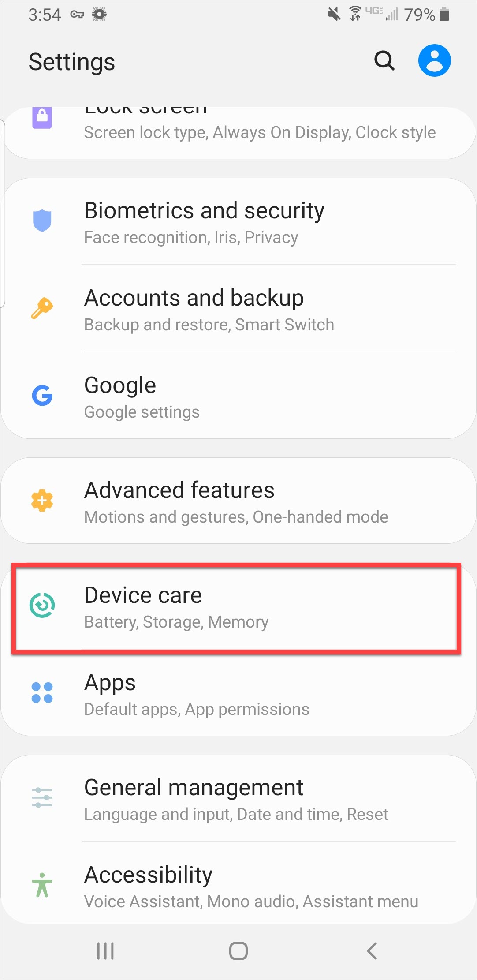Tap the green Accessibility person icon
This screenshot has height=980, width=477.
pos(42,885)
